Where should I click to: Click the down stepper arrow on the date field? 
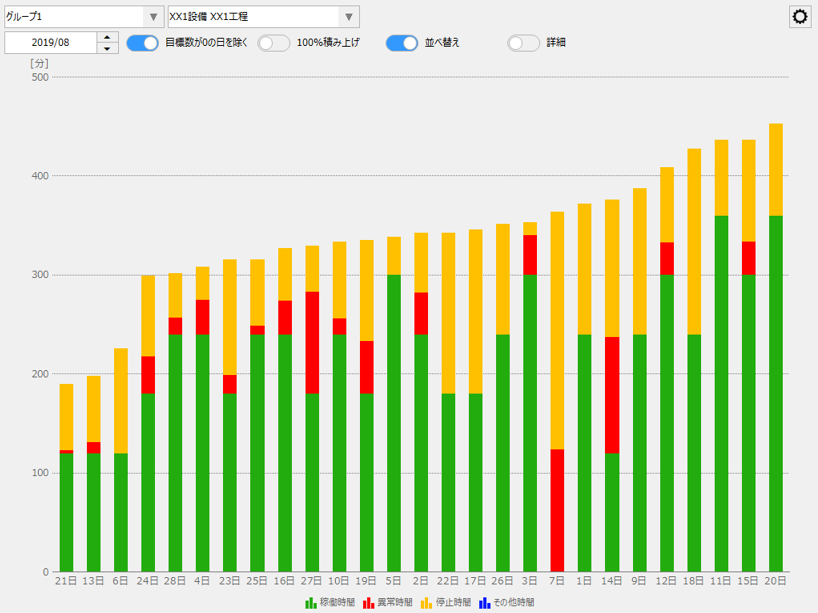106,49
